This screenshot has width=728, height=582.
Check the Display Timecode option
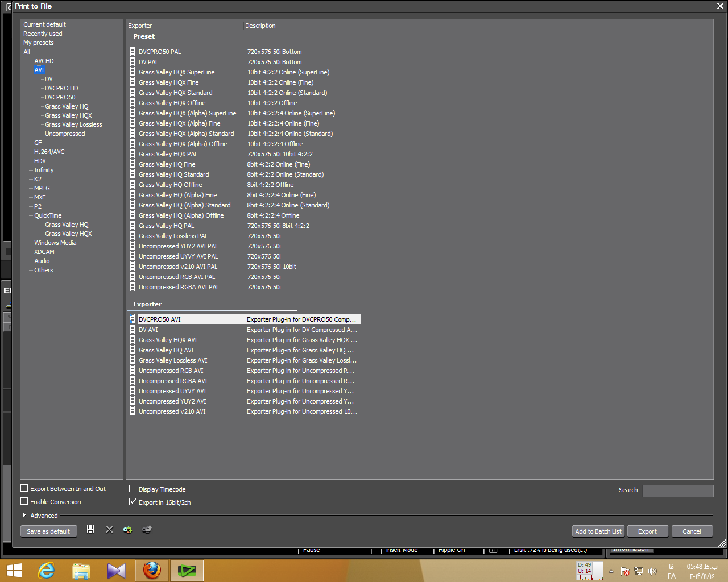(x=133, y=489)
